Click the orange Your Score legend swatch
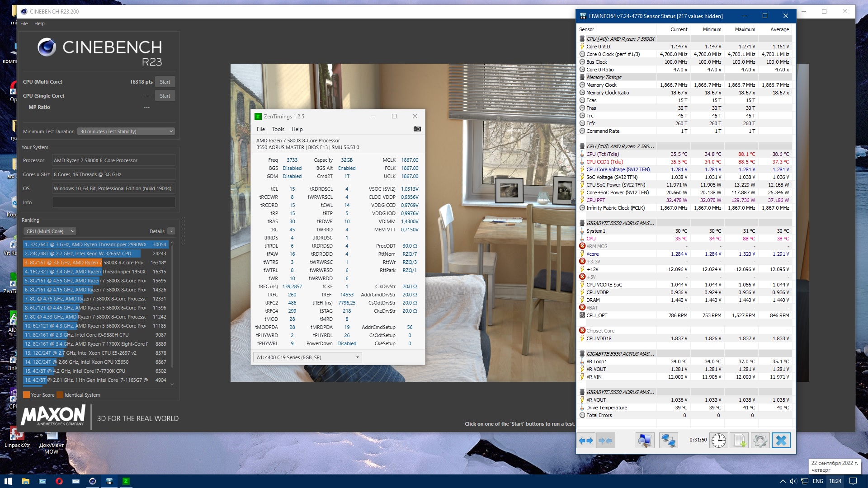This screenshot has height=488, width=868. point(26,395)
